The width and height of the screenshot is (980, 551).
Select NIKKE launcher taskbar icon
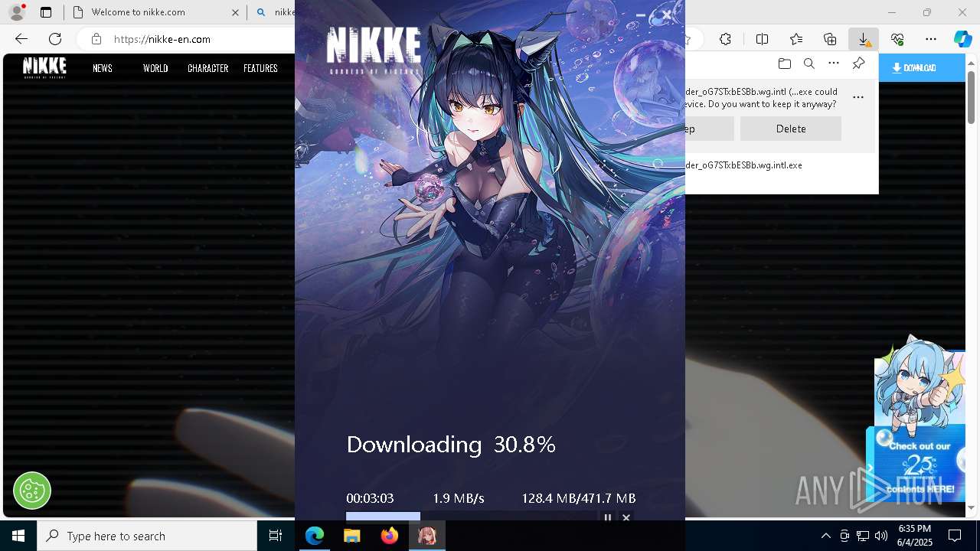pyautogui.click(x=427, y=536)
